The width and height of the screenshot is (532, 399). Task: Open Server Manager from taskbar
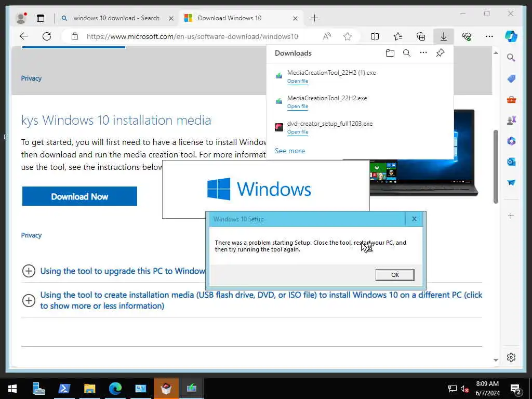pos(38,389)
